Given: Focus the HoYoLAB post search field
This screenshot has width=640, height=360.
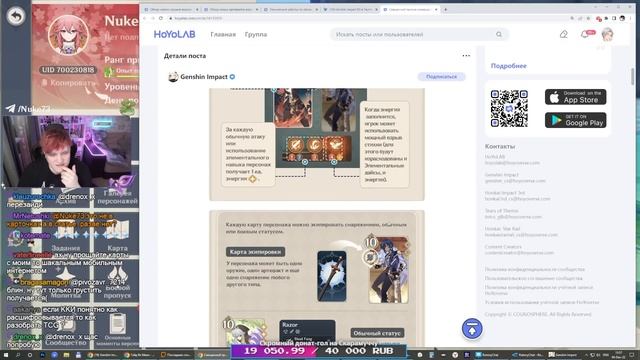Looking at the screenshot, I should 419,34.
